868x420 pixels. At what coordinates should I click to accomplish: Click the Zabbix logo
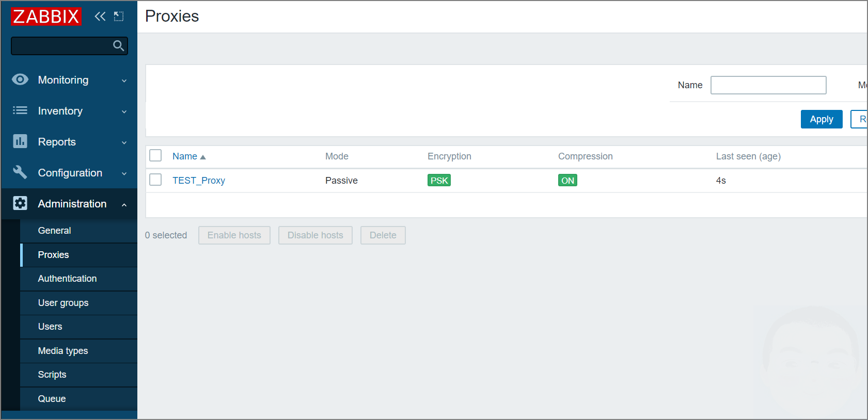pyautogui.click(x=46, y=17)
